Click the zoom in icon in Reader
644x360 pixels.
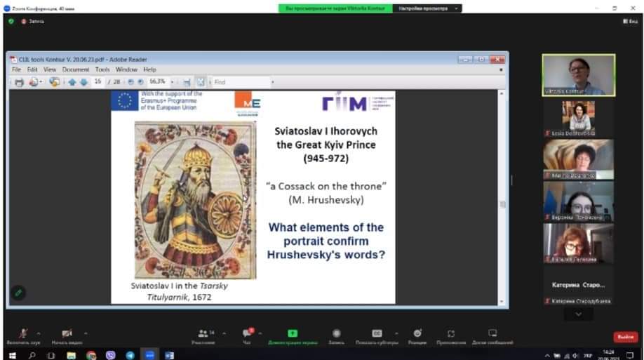click(140, 82)
